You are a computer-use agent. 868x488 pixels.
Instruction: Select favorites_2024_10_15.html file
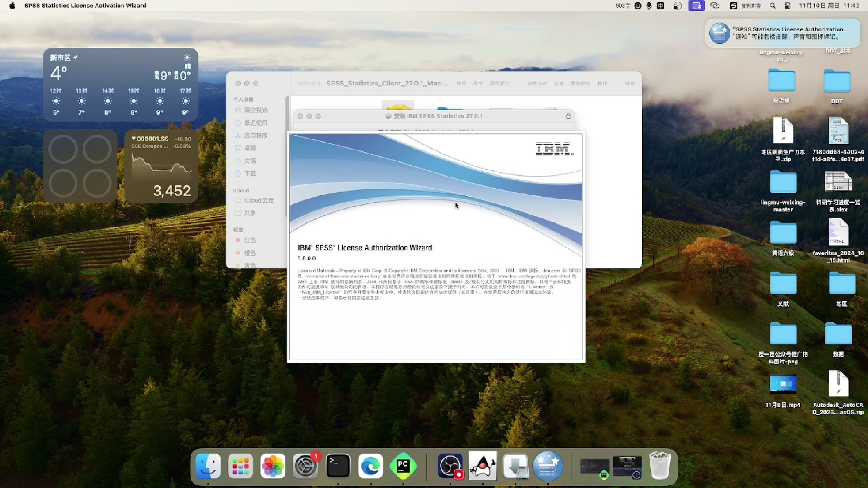(x=838, y=240)
